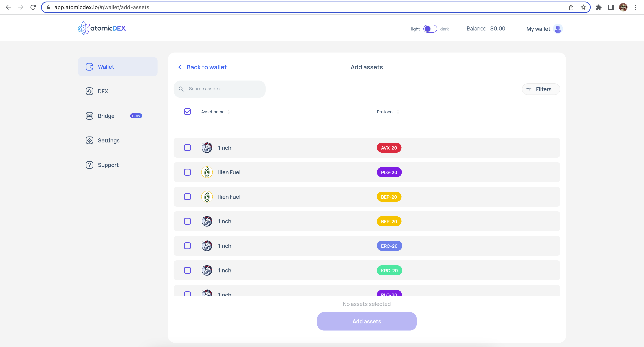Click the lock icon in address bar
This screenshot has width=644, height=347.
click(48, 7)
